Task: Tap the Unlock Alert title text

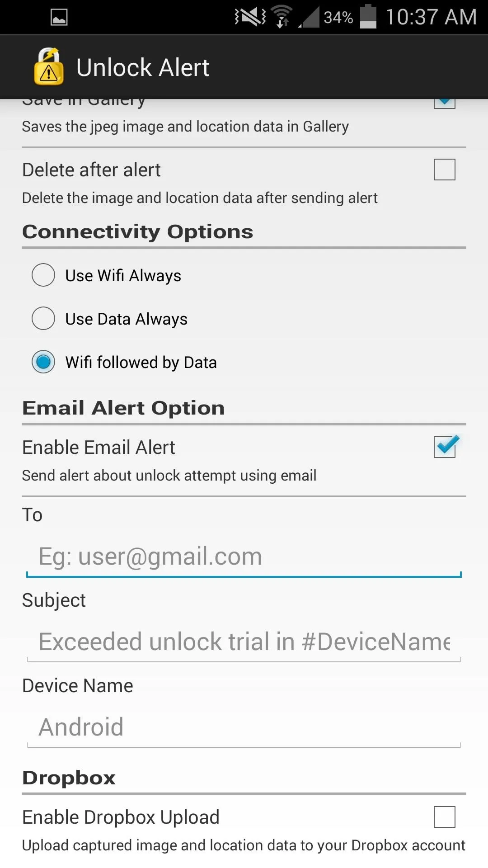Action: (x=143, y=67)
